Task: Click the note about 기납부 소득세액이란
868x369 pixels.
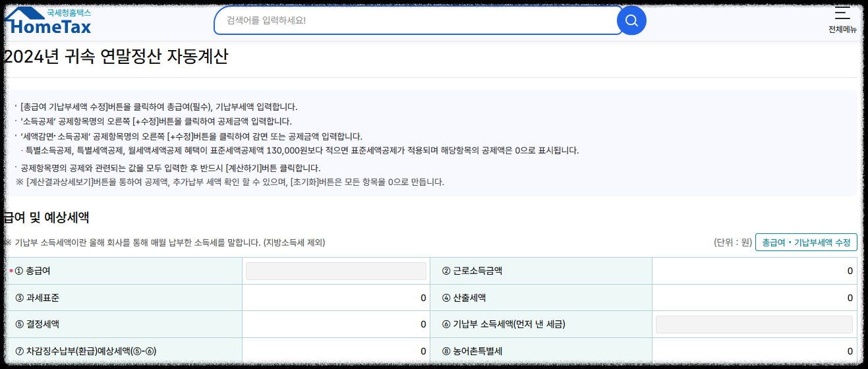Action: coord(165,242)
